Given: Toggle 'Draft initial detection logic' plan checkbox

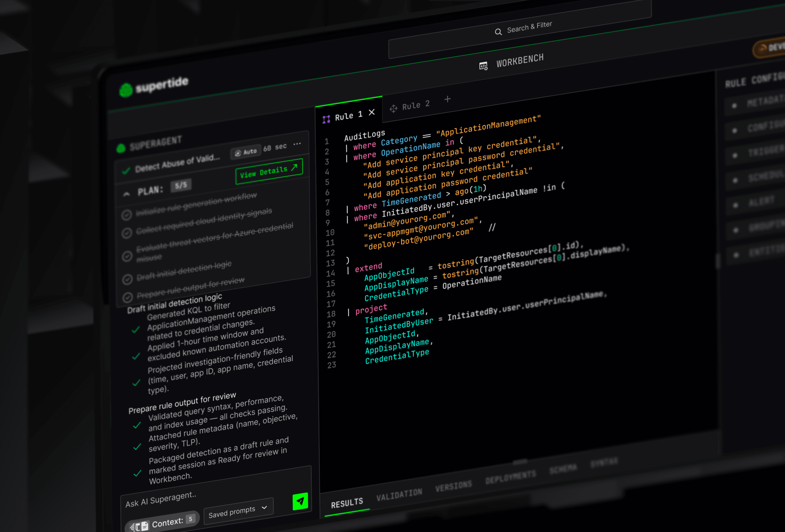Looking at the screenshot, I should [127, 279].
